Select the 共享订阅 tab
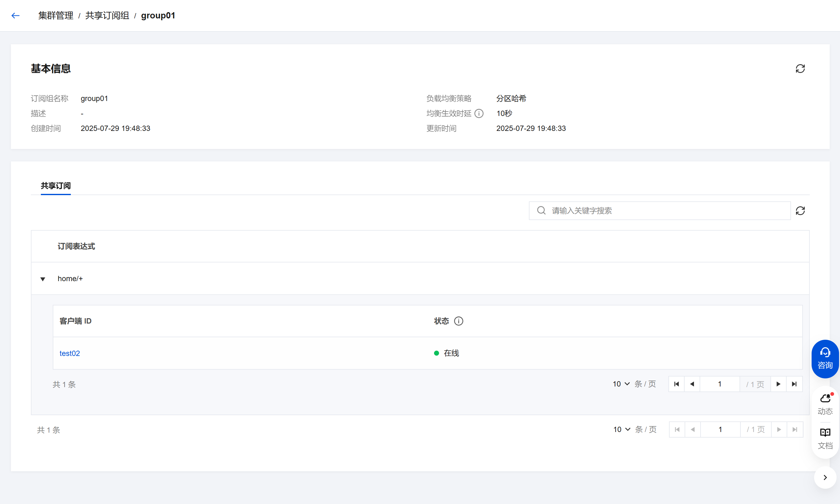 click(x=56, y=186)
